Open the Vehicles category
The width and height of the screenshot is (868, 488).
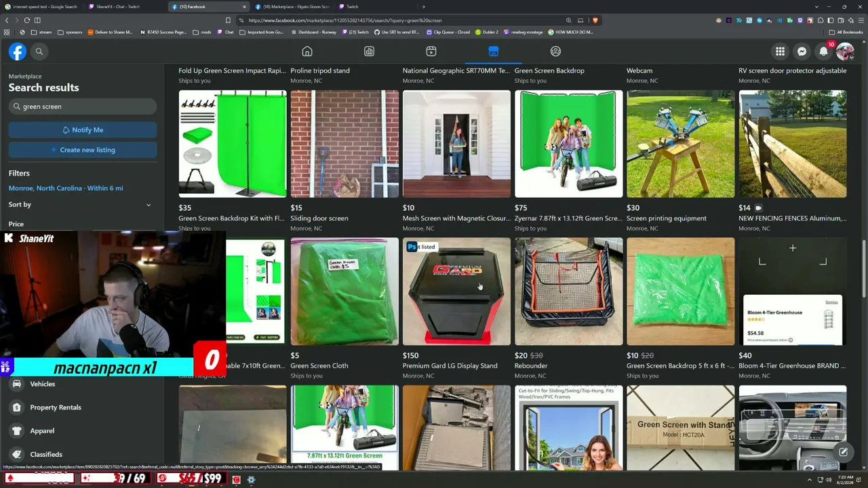tap(83, 384)
